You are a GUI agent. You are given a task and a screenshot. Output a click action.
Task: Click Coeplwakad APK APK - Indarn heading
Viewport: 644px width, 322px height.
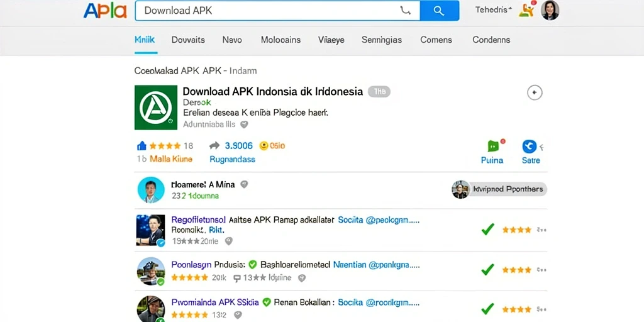click(196, 70)
